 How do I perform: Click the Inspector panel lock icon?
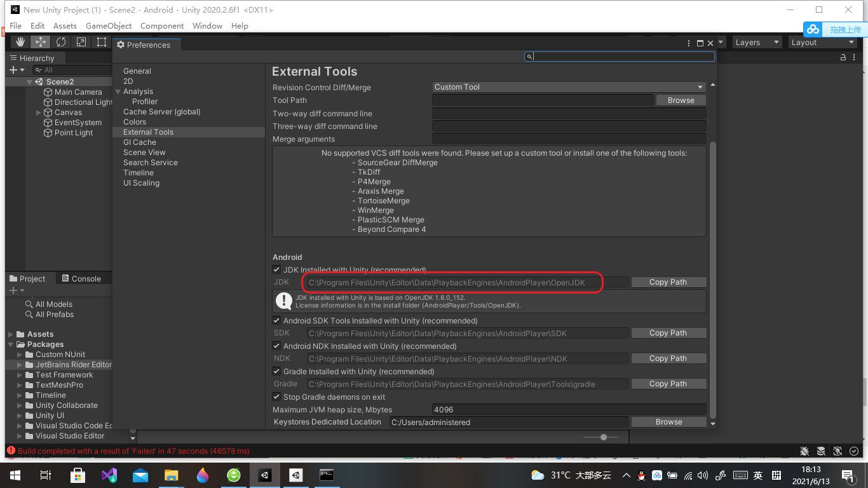point(843,58)
